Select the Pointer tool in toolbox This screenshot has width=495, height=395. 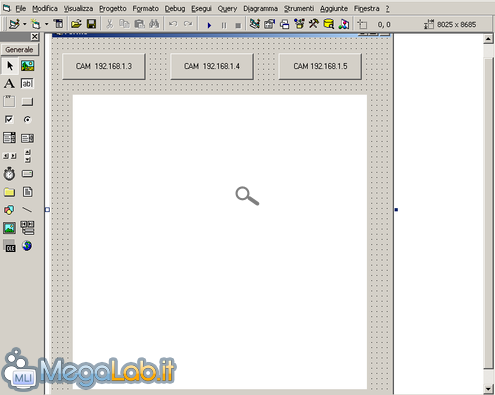(x=10, y=66)
